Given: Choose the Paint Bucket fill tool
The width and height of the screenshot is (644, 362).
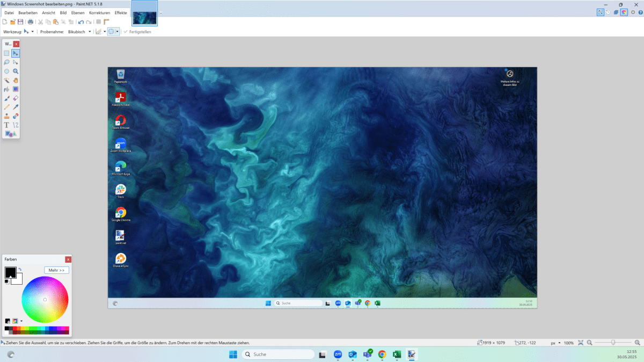Looking at the screenshot, I should coord(6,89).
